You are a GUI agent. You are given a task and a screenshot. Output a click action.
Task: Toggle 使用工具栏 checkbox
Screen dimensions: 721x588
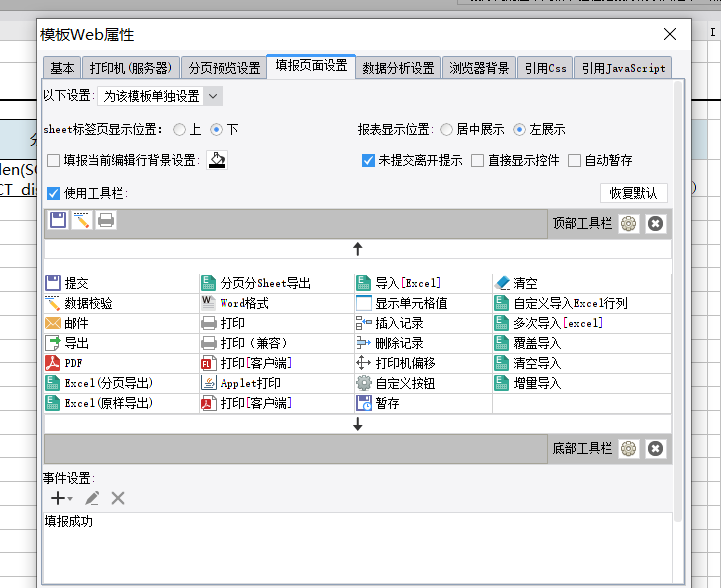pyautogui.click(x=53, y=194)
